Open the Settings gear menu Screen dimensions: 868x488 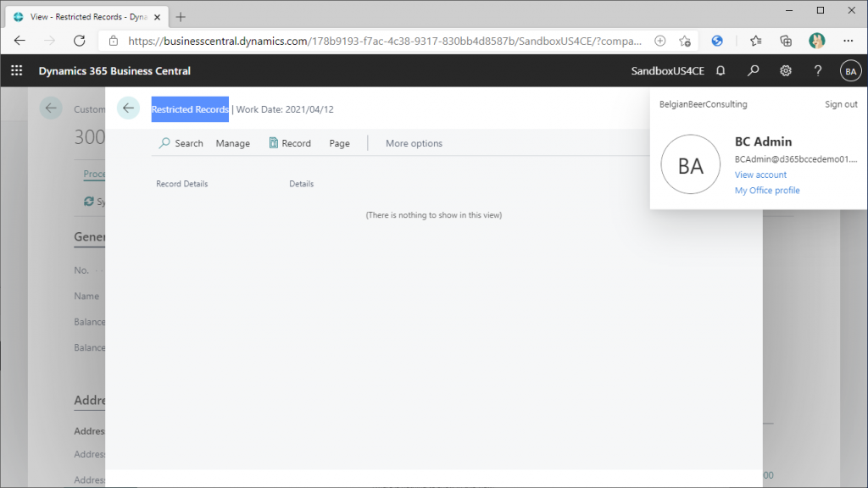click(x=786, y=71)
